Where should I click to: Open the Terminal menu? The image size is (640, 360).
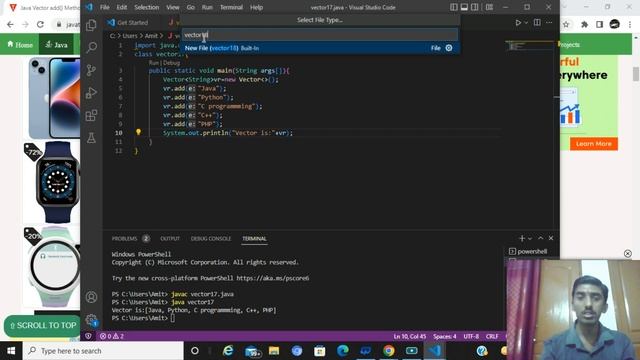[x=231, y=7]
